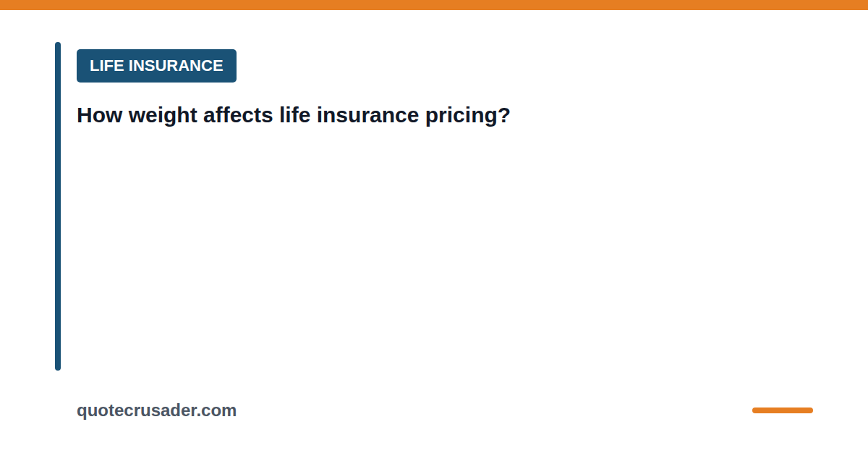Screen dimensions: 868x456
Task: Click the word "How" in the headline
Action: click(99, 116)
